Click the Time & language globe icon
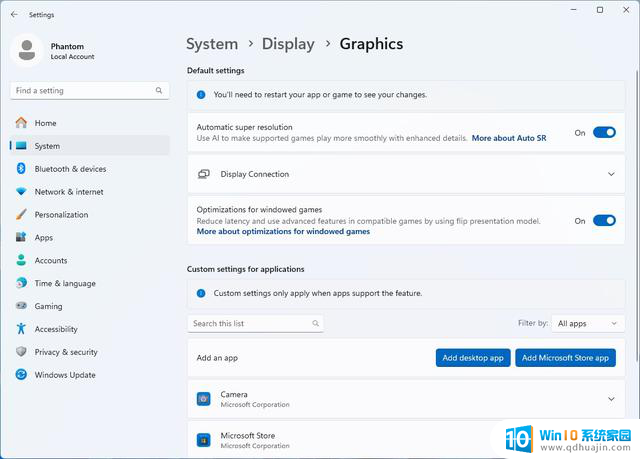 (x=21, y=283)
